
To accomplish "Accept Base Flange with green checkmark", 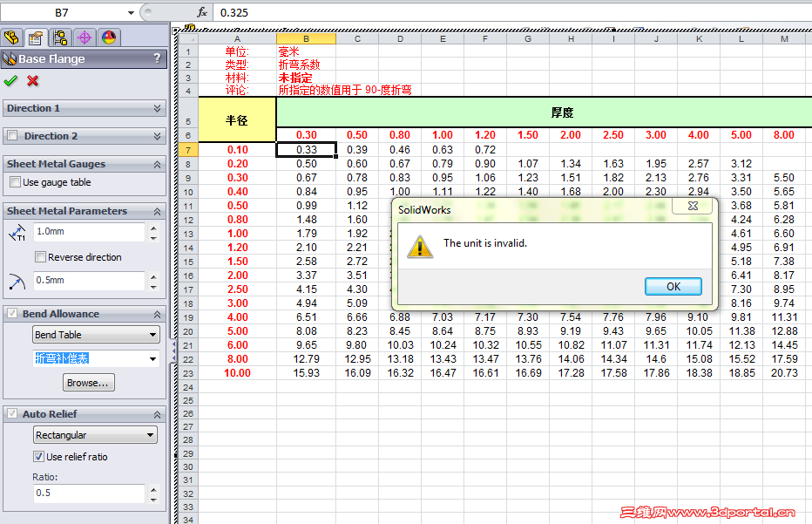I will click(x=10, y=81).
